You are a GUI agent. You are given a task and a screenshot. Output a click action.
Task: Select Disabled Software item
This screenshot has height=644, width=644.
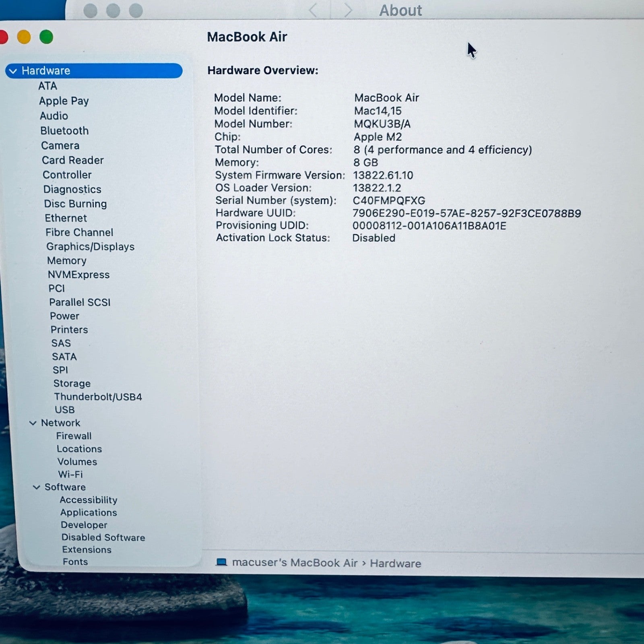103,537
